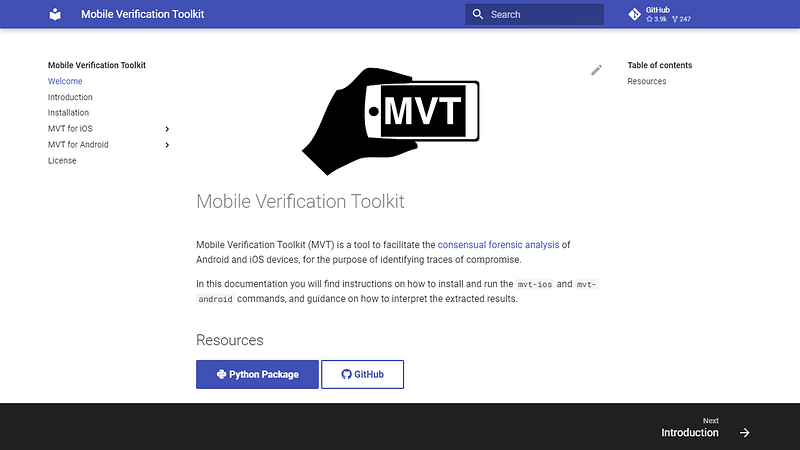The image size is (800, 450).
Task: Follow the consensual forensic analysis link
Action: click(498, 245)
